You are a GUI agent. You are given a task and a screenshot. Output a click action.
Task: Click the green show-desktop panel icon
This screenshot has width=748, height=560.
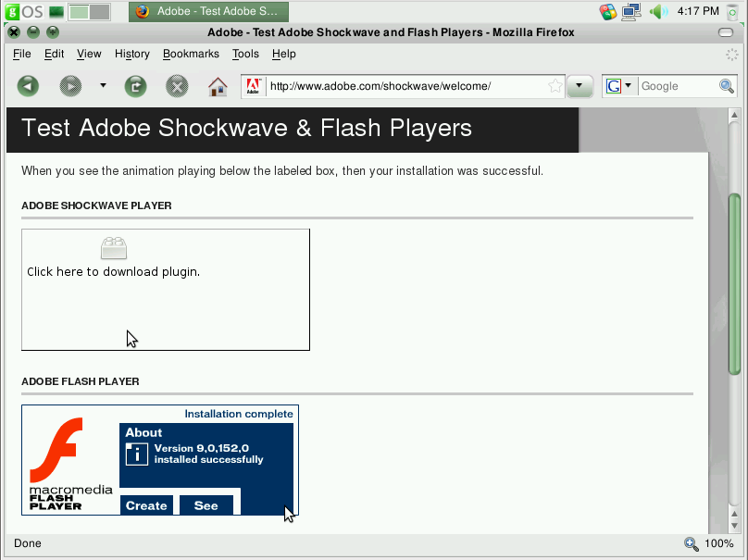coord(56,12)
